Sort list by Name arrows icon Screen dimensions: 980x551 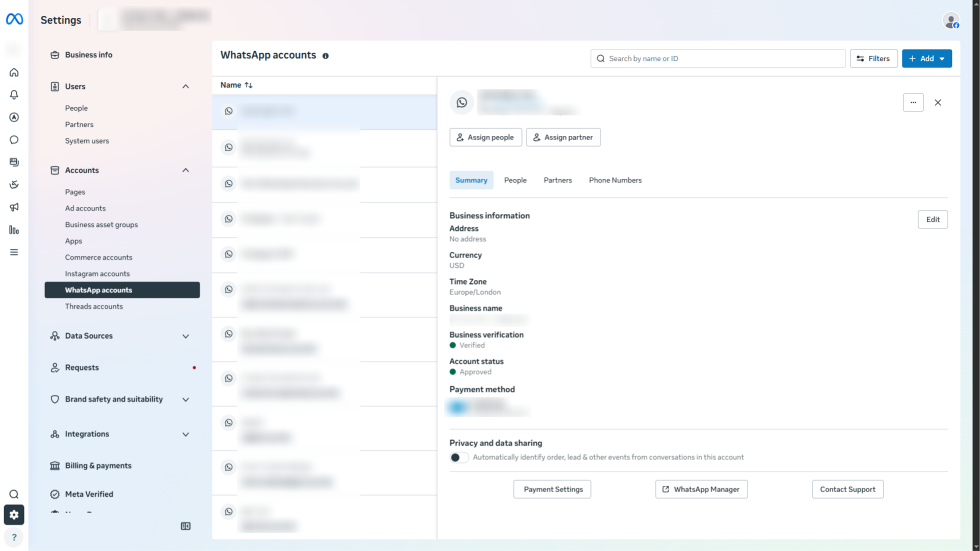point(249,85)
